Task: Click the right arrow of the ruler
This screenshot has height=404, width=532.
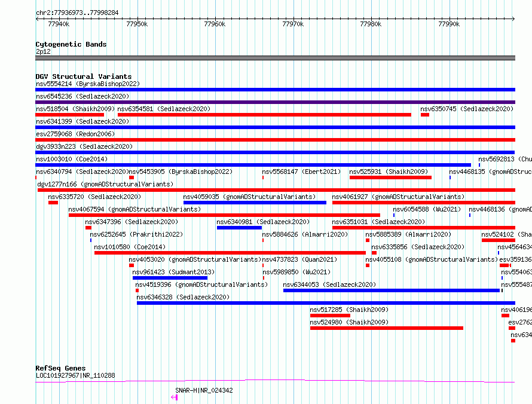Action: 513,19
